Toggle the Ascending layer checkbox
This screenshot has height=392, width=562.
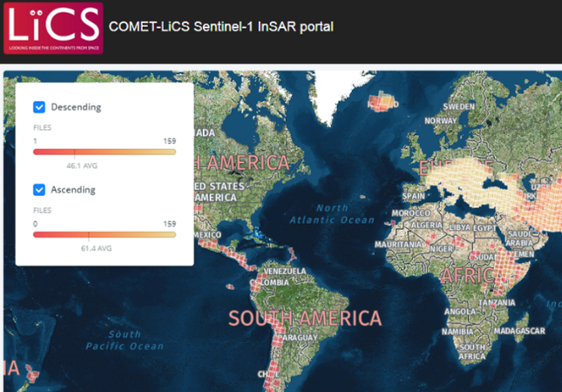[39, 189]
